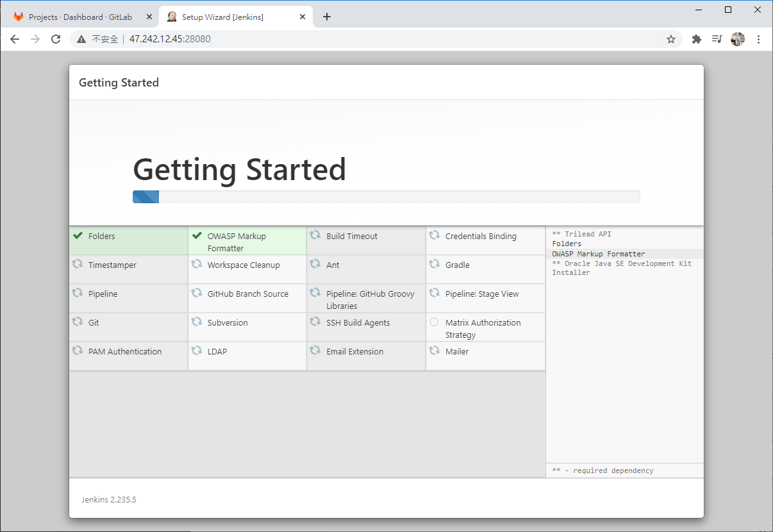Click the spinner icon beside SSH Build Agents
This screenshot has width=773, height=532.
(x=315, y=322)
